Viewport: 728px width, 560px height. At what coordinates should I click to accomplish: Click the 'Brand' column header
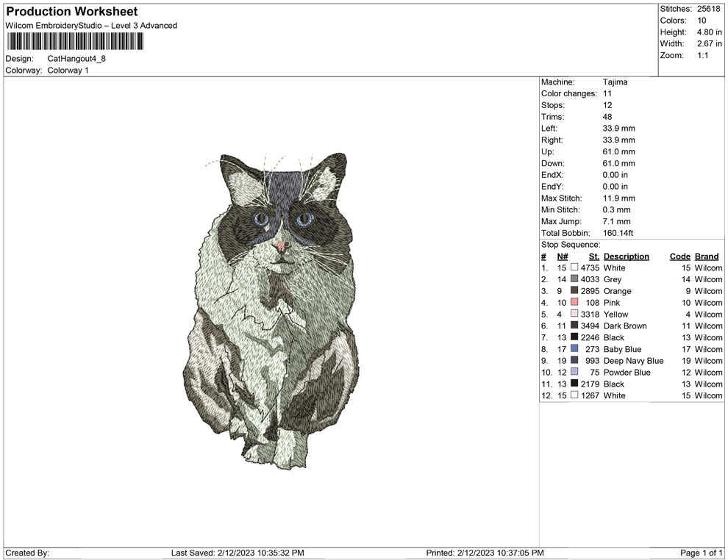click(x=707, y=256)
